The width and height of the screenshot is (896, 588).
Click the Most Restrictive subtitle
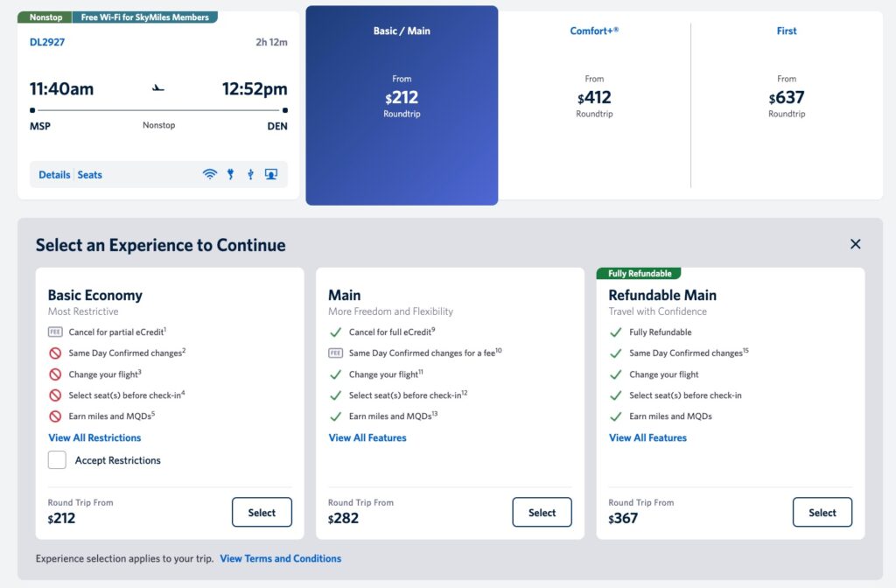[83, 311]
